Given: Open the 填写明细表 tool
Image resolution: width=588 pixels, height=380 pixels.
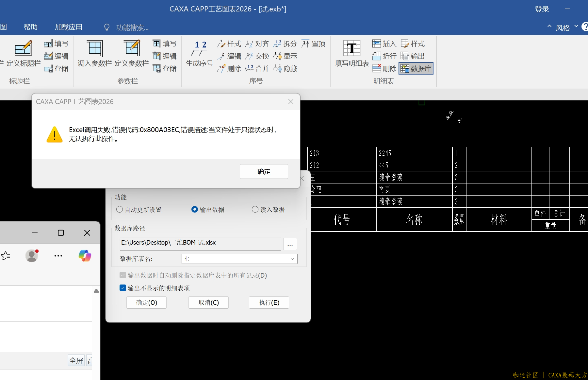Looking at the screenshot, I should pos(351,49).
